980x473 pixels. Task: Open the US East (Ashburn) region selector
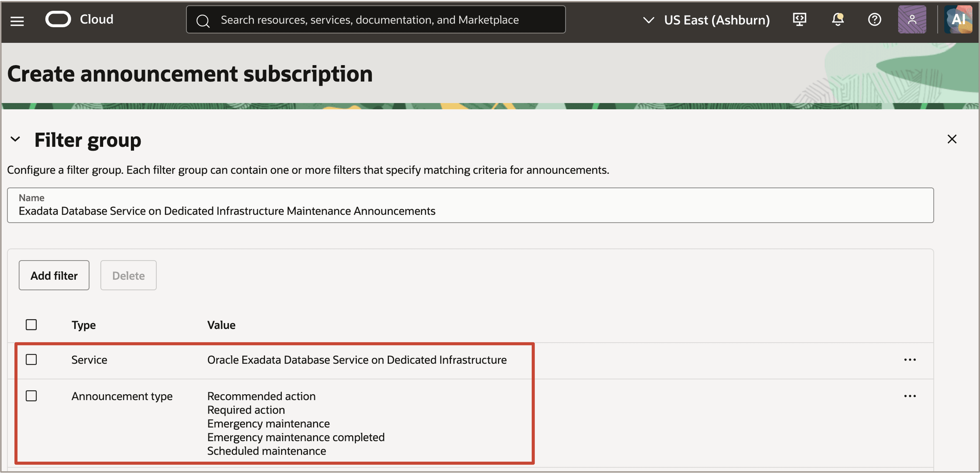[x=706, y=20]
